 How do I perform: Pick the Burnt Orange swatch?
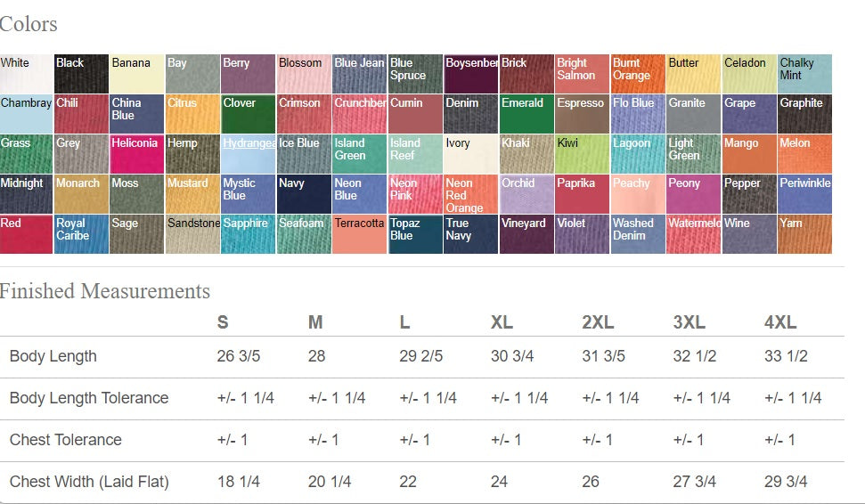638,74
